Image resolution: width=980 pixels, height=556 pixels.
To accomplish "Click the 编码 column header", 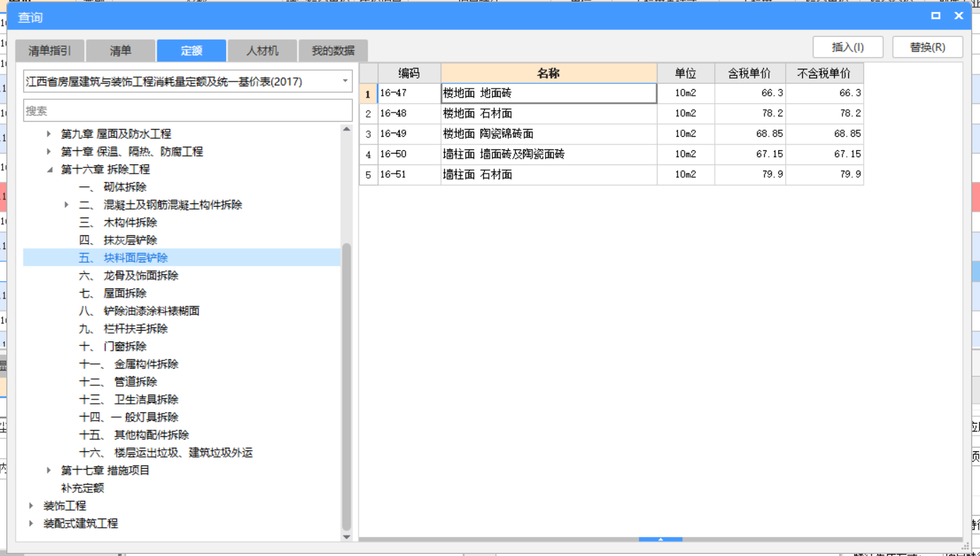I will [x=409, y=73].
